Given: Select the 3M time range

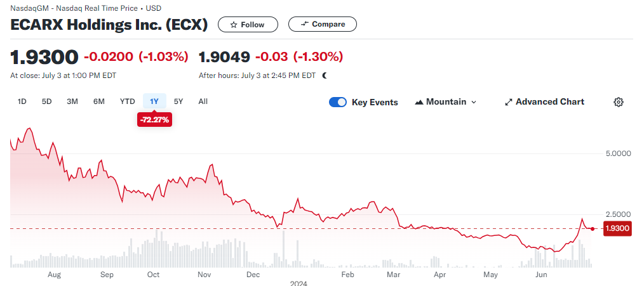Looking at the screenshot, I should point(72,101).
